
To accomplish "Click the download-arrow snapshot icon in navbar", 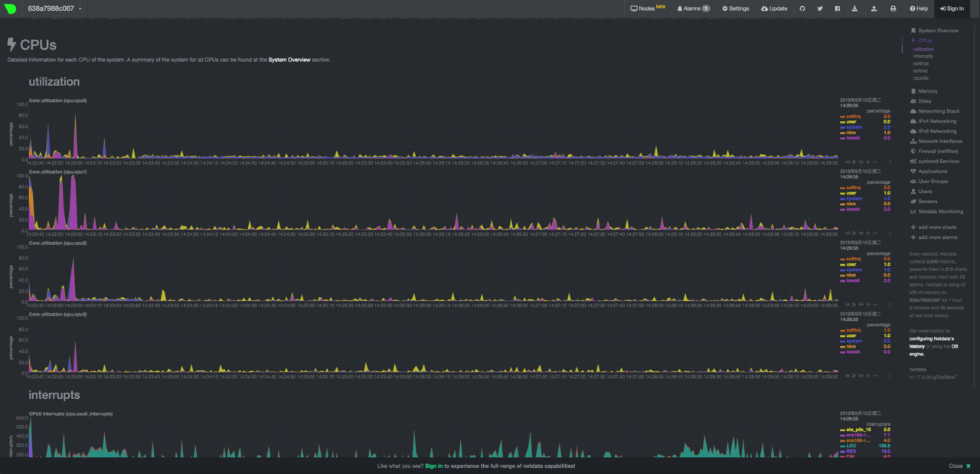I will pyautogui.click(x=857, y=8).
